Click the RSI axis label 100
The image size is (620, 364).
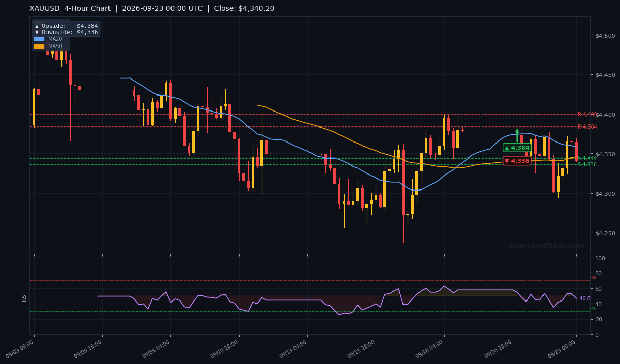[601, 258]
